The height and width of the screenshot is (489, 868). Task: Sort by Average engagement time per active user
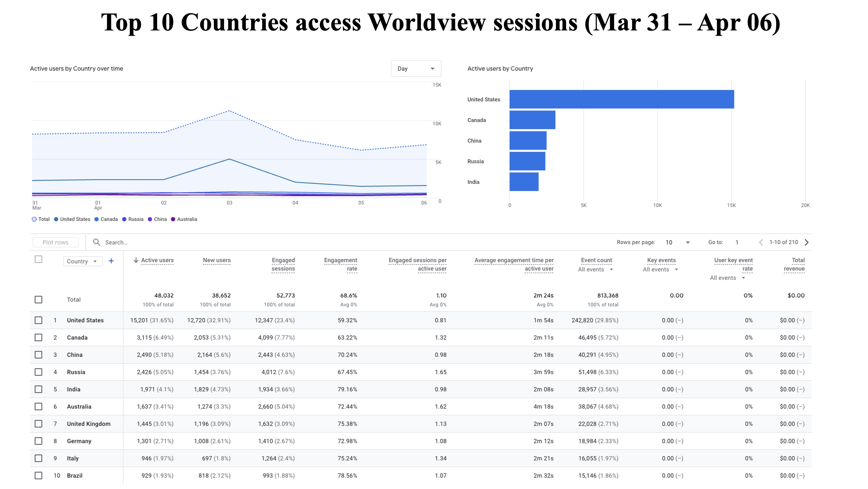tap(514, 264)
